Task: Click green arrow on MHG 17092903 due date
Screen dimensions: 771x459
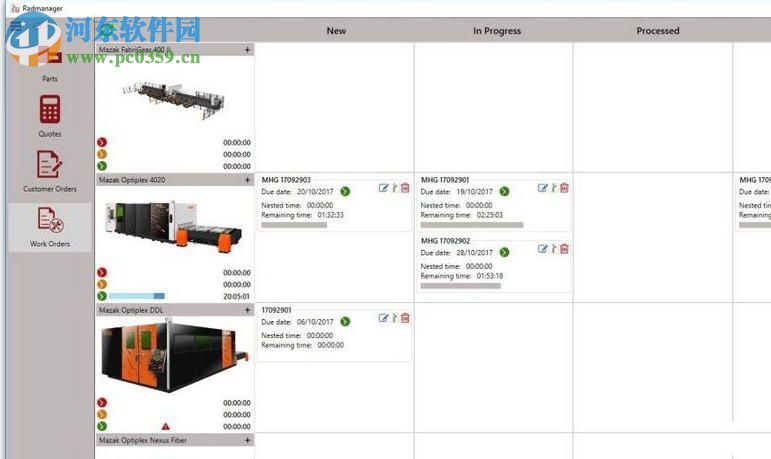Action: coord(345,191)
